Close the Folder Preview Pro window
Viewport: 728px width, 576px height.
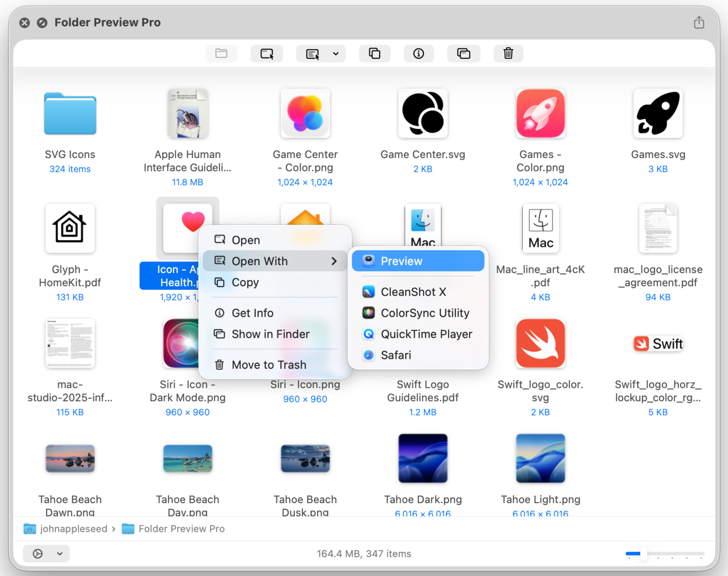[24, 23]
